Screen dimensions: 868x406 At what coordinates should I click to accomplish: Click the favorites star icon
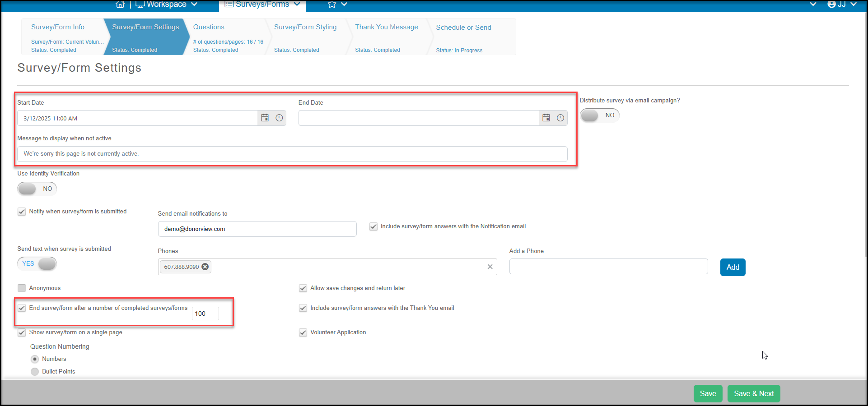coord(332,5)
